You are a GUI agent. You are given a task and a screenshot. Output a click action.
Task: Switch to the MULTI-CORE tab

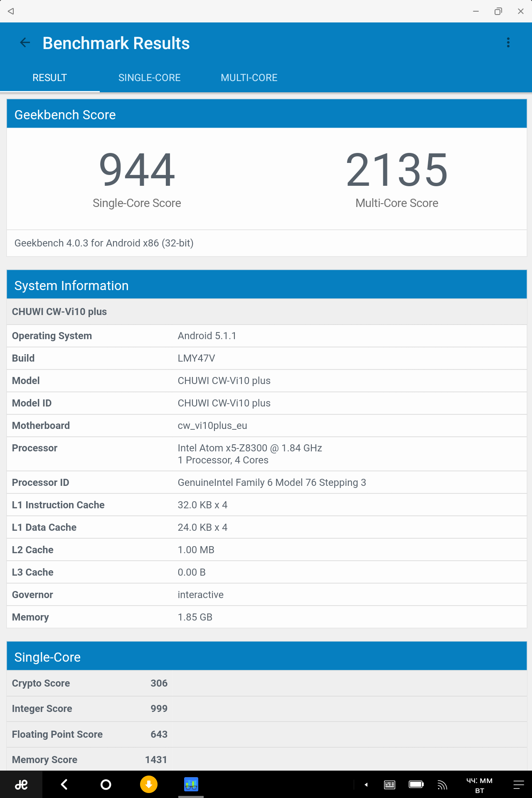249,78
